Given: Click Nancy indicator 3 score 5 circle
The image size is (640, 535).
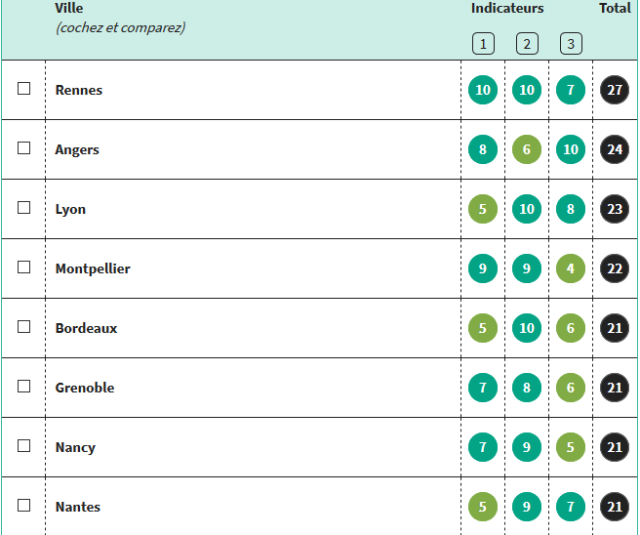Looking at the screenshot, I should click(x=571, y=447).
